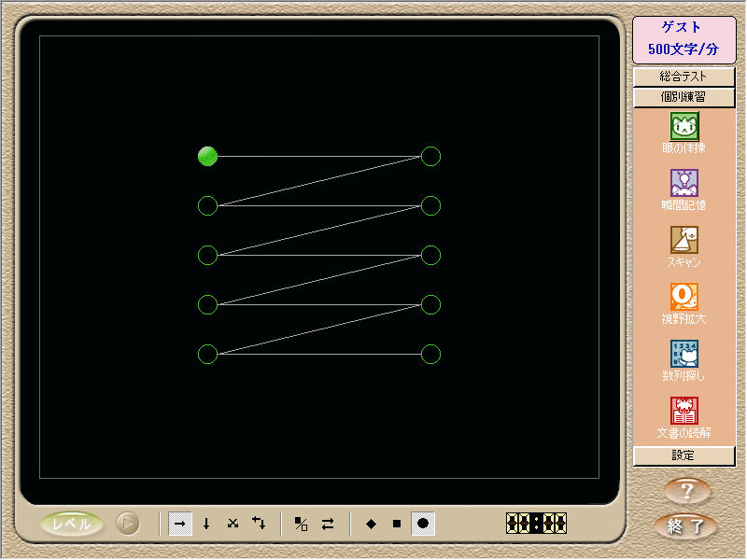
Task: Open the 文書の読解 reading comprehension exercise
Action: coord(684,411)
